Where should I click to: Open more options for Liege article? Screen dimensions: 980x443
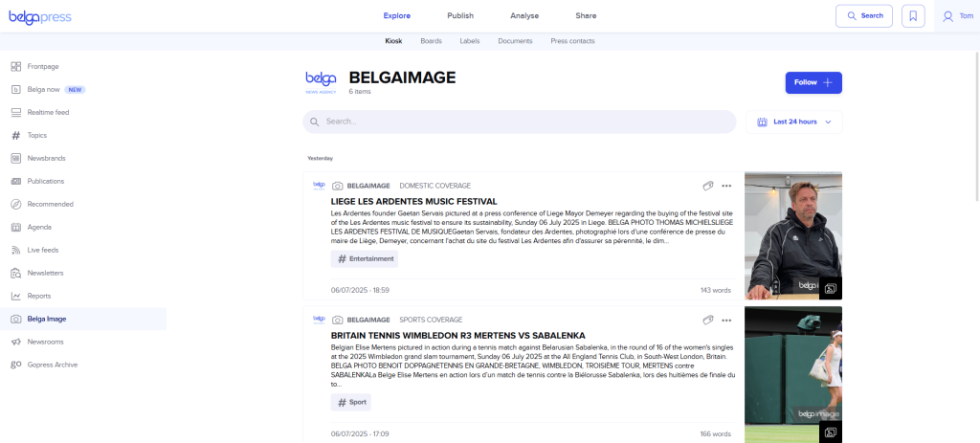[726, 186]
